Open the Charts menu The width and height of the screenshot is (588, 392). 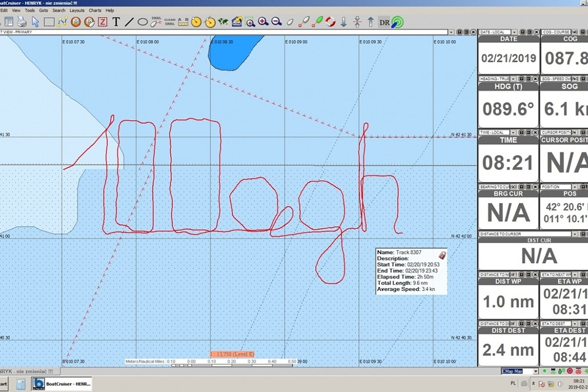tap(95, 10)
